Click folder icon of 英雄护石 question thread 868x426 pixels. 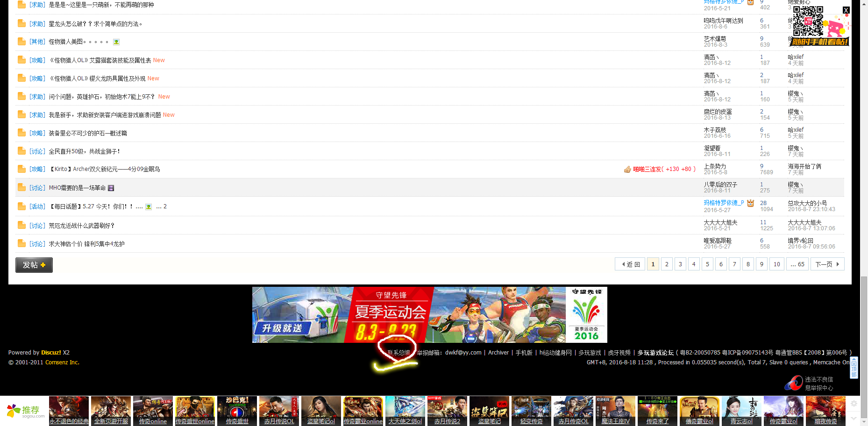[x=21, y=96]
